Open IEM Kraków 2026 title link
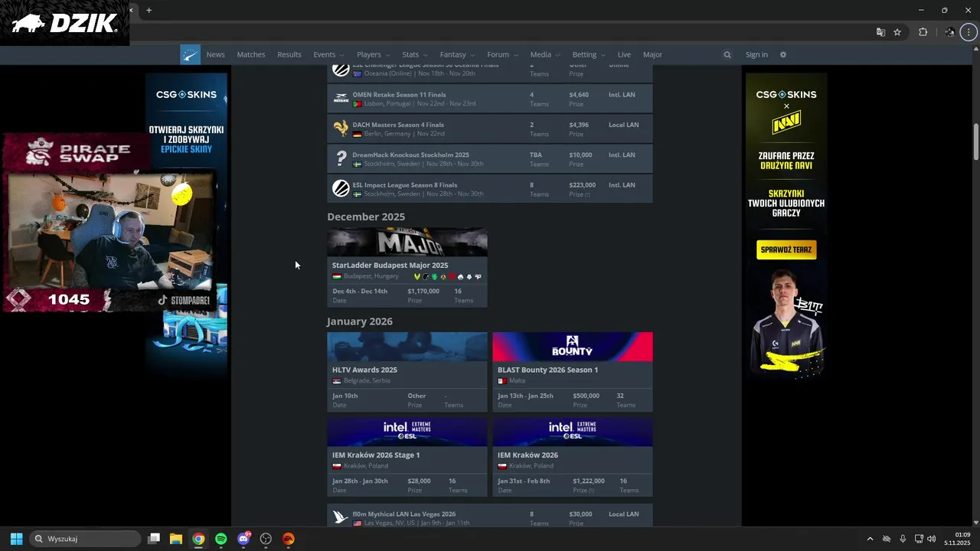980x551 pixels. [528, 455]
